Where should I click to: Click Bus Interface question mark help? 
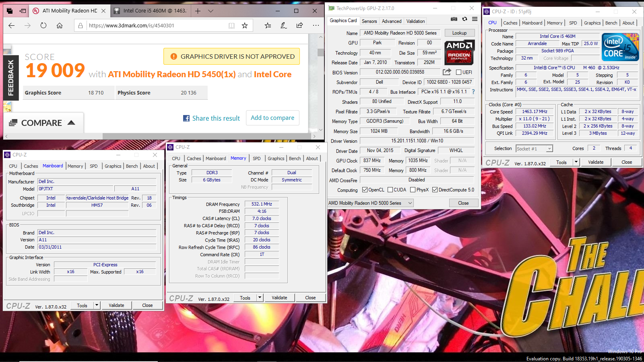[x=473, y=92]
